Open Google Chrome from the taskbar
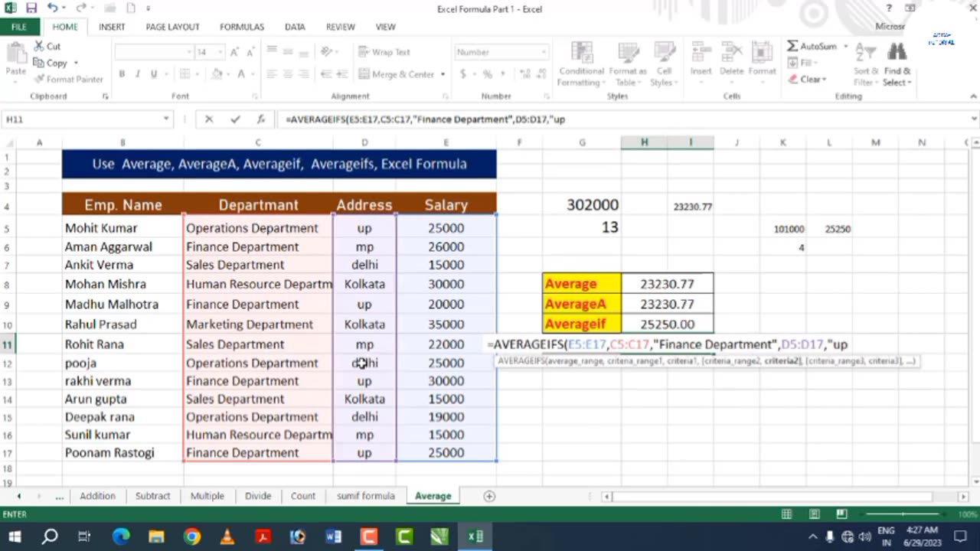 [191, 536]
